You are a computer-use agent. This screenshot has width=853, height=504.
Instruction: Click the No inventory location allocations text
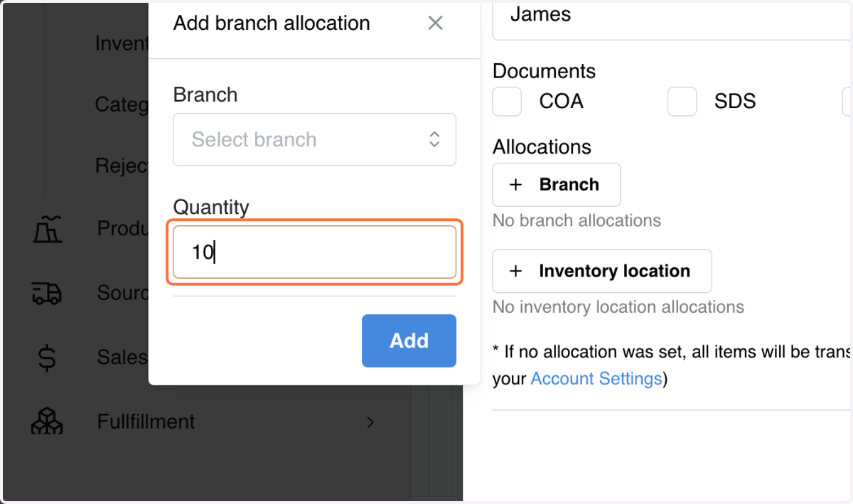[x=618, y=307]
